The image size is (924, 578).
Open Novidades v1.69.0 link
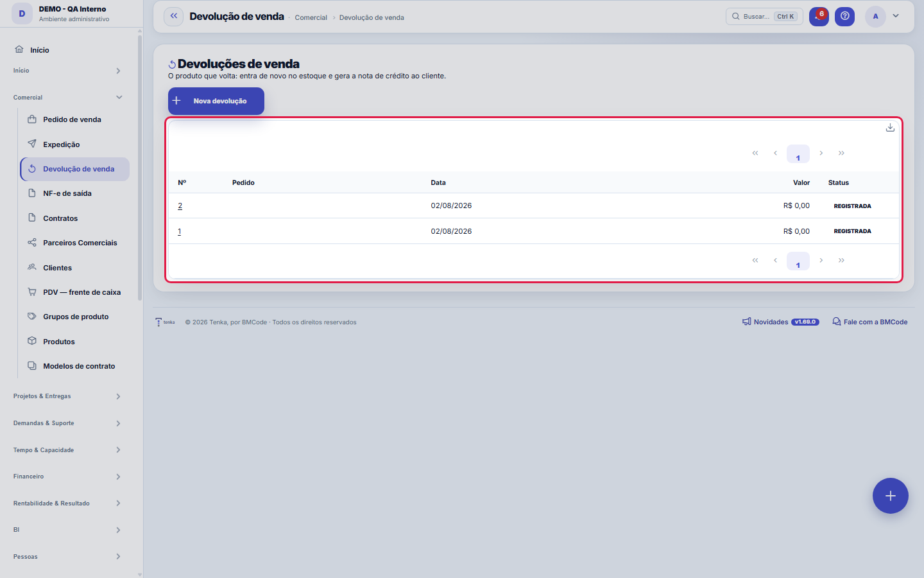(781, 322)
